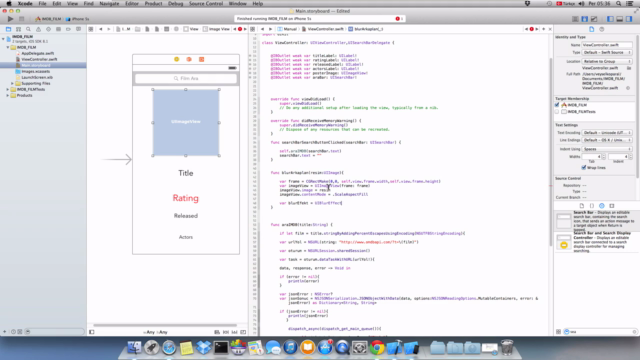This screenshot has width=640, height=360.
Task: Collapse the IMDB_FILM group folder
Action: tap(8, 47)
